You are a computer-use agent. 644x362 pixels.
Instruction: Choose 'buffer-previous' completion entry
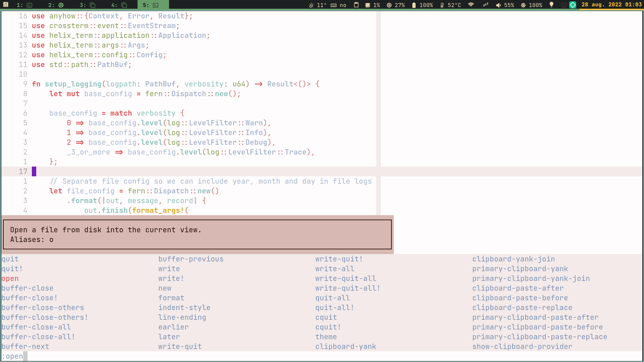pyautogui.click(x=191, y=259)
